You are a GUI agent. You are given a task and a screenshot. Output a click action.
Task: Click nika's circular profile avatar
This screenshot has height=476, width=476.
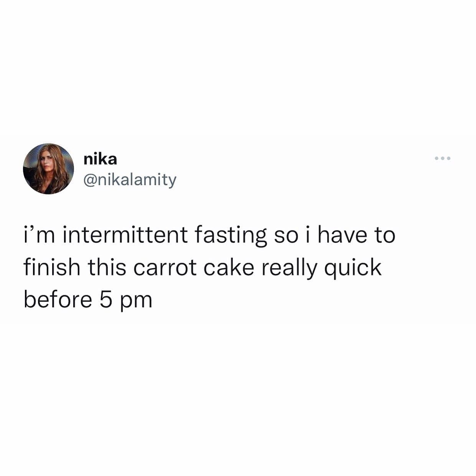tap(48, 169)
